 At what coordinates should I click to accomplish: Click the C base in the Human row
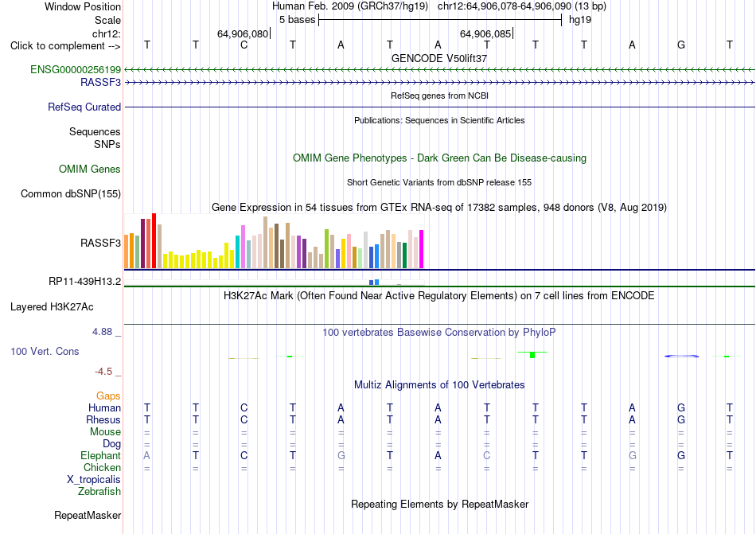point(244,407)
